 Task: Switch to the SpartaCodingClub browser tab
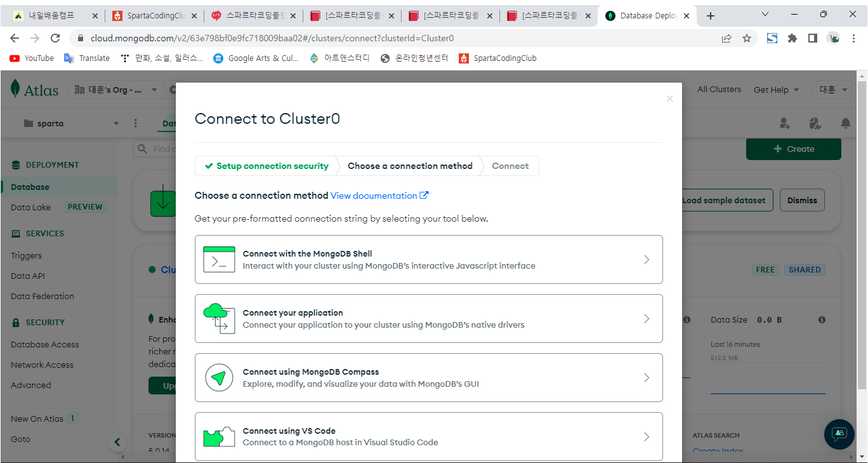[x=154, y=16]
